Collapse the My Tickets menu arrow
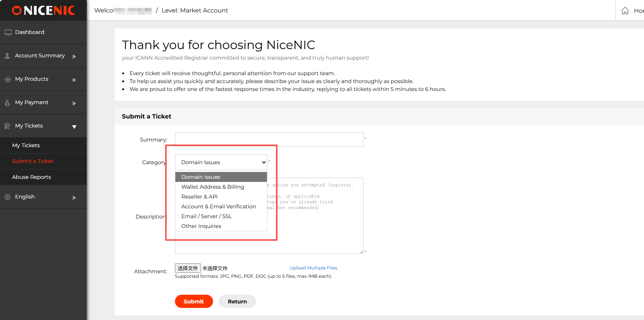The height and width of the screenshot is (320, 644). pos(74,127)
